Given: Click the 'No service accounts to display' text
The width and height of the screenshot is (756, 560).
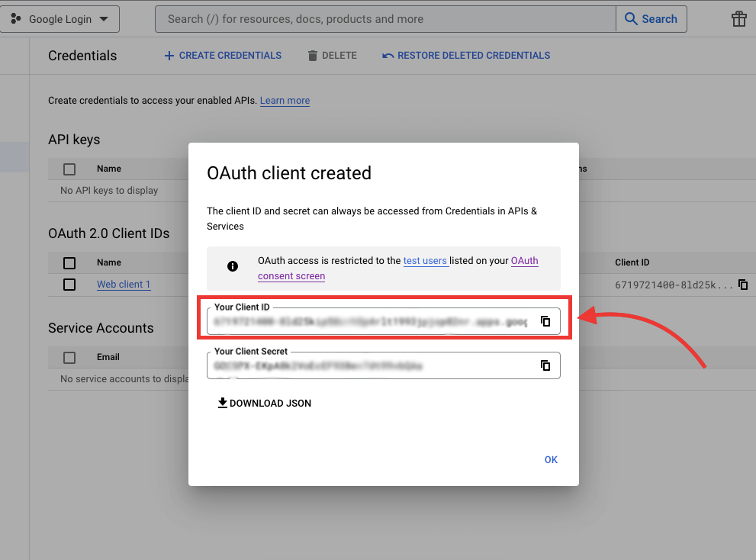Looking at the screenshot, I should coord(124,379).
